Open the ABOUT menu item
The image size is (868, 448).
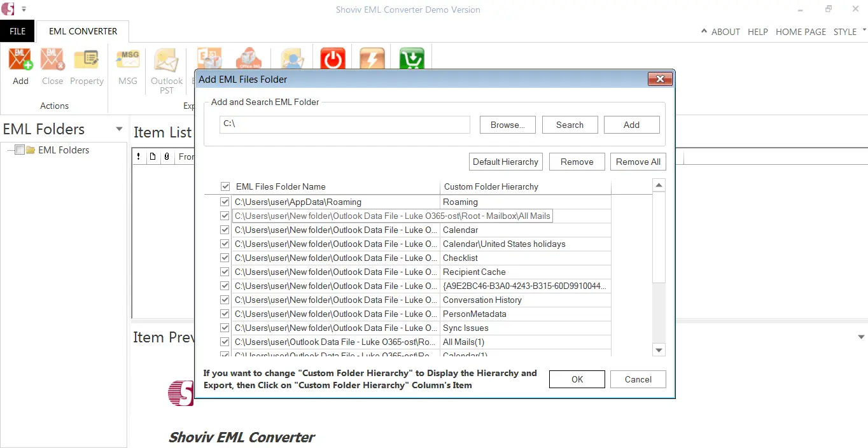point(725,32)
